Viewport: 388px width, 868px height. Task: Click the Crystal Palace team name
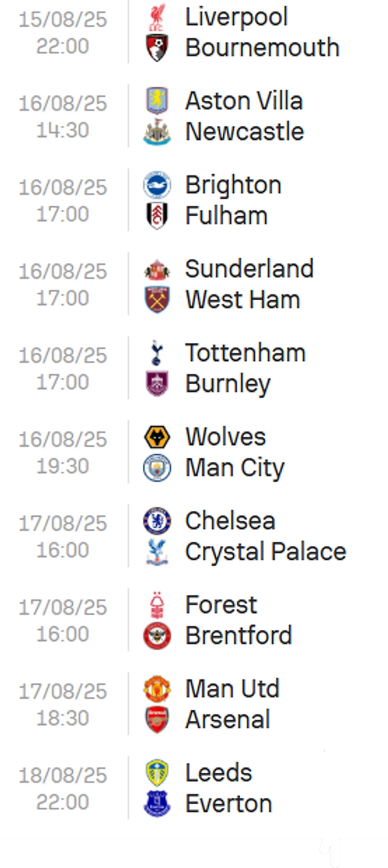pyautogui.click(x=265, y=552)
